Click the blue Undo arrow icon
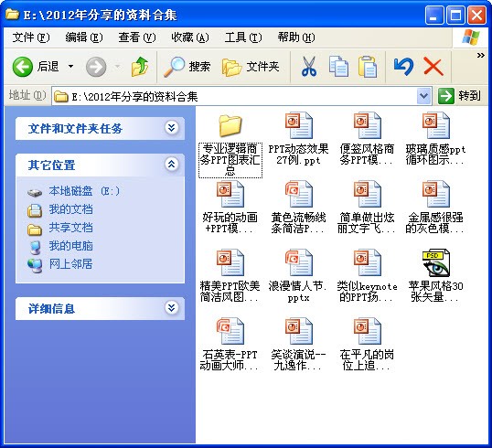The height and width of the screenshot is (448, 492). [403, 67]
